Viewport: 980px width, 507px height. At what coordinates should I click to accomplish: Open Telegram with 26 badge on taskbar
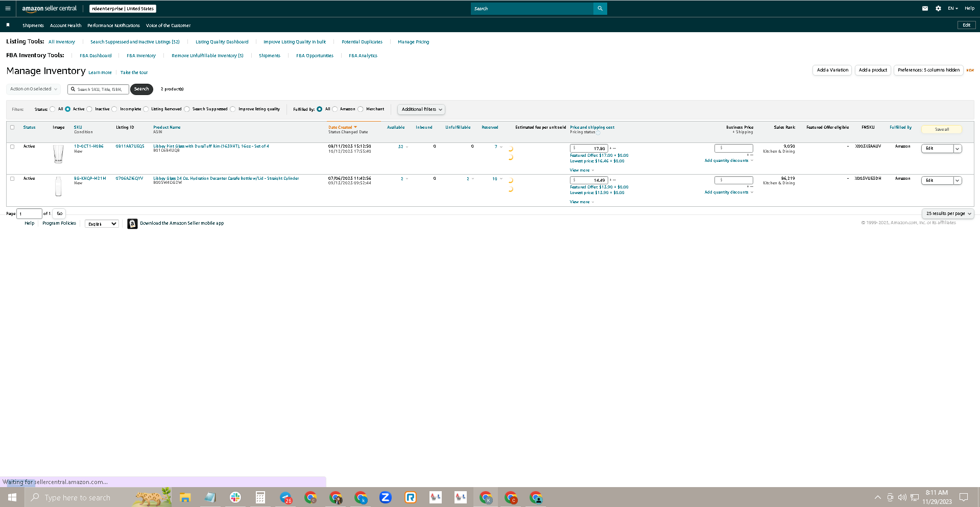[285, 497]
